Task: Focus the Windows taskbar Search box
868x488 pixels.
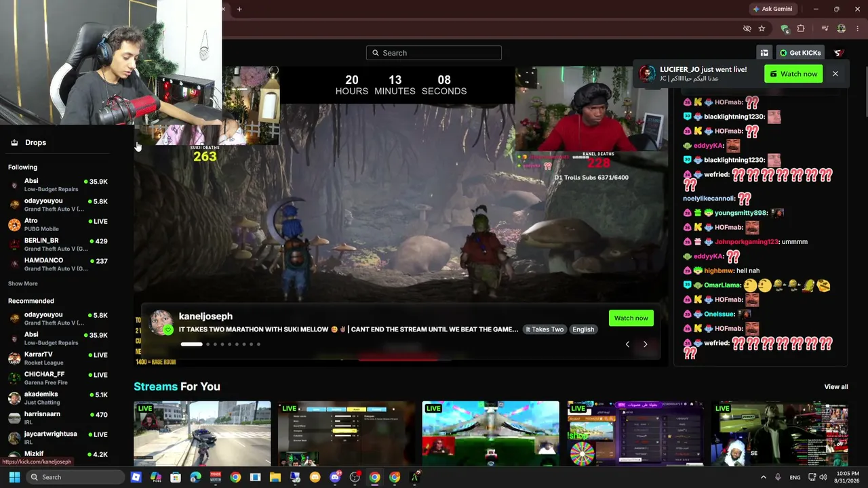Action: click(76, 477)
